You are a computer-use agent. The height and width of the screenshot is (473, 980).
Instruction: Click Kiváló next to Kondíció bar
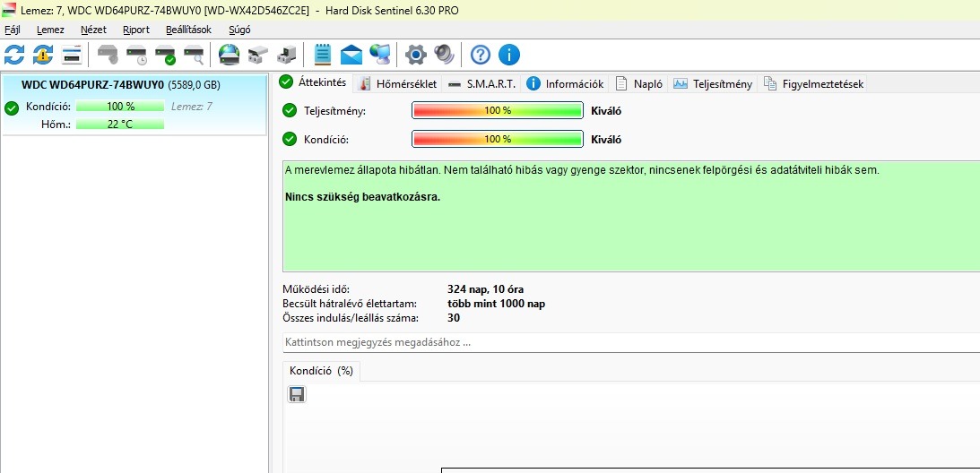[x=606, y=140]
